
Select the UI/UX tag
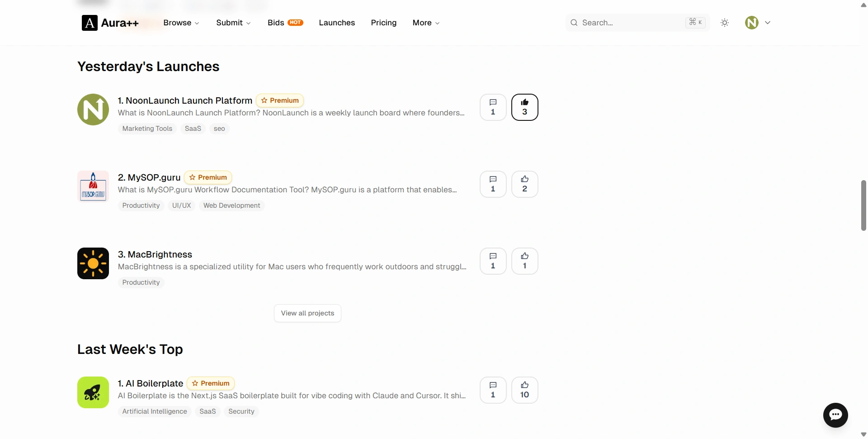181,205
